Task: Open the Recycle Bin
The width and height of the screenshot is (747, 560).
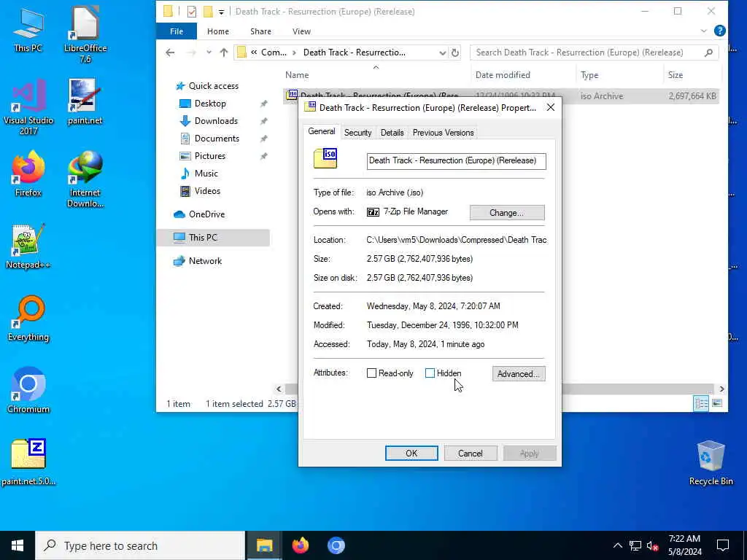Action: [711, 463]
